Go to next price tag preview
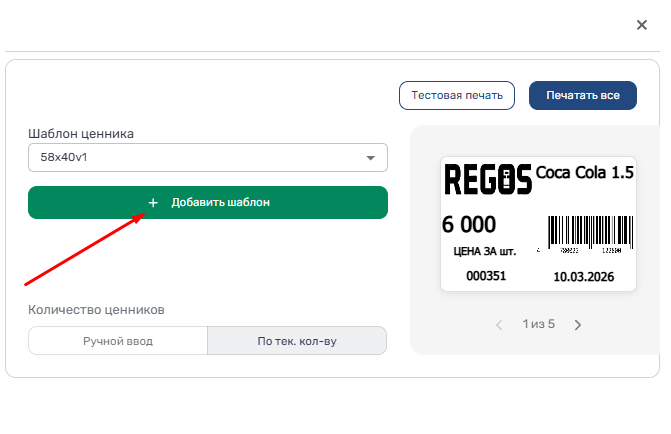This screenshot has height=434, width=671. tap(578, 325)
